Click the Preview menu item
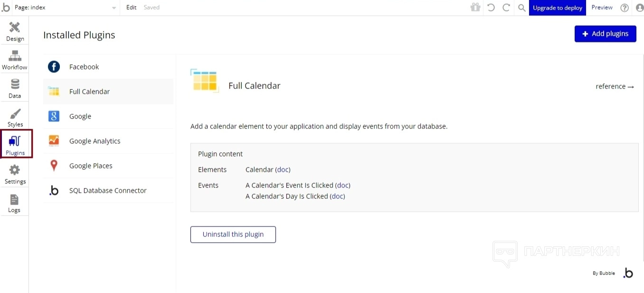Viewport: 644px width, 293px height. (x=602, y=8)
